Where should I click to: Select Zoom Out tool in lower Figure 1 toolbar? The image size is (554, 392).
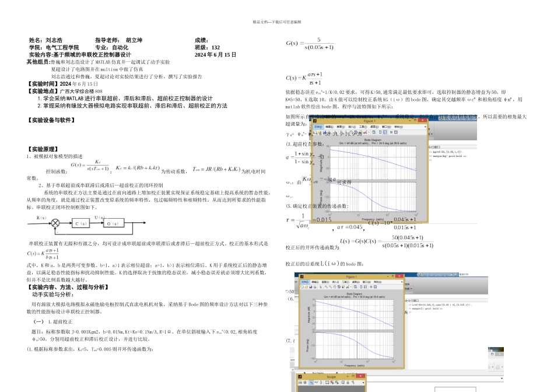point(330,287)
